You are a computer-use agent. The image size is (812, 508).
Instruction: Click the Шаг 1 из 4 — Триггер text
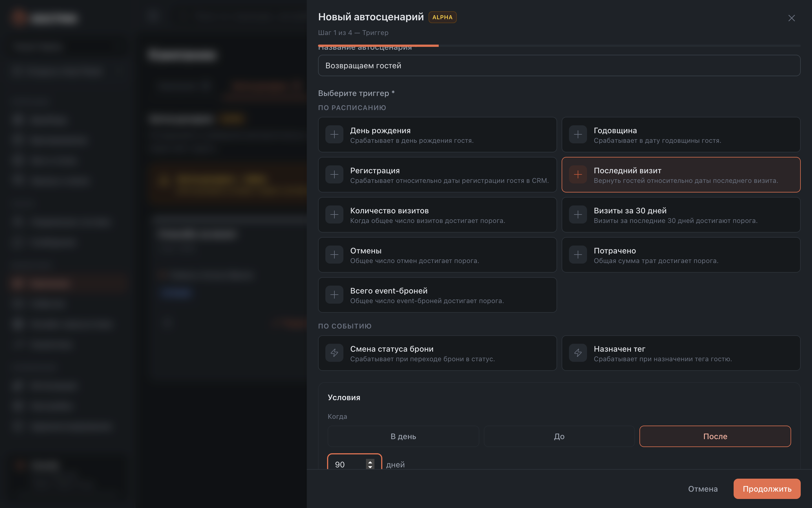point(353,32)
